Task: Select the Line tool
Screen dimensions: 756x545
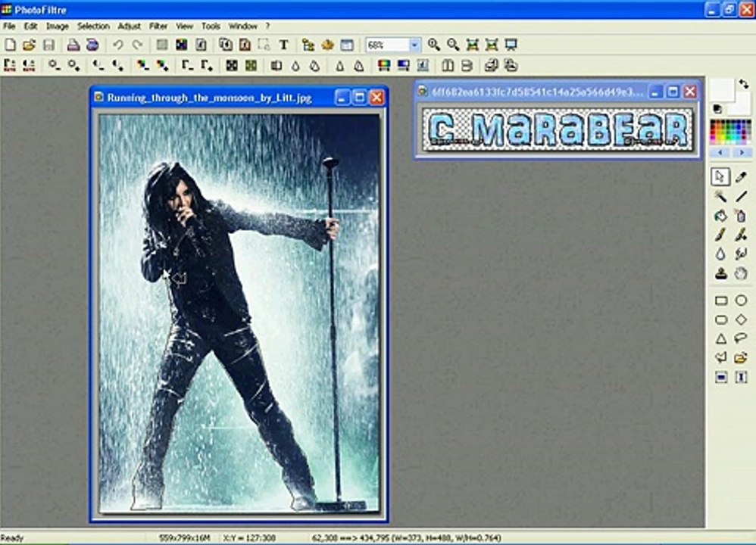Action: click(x=741, y=196)
